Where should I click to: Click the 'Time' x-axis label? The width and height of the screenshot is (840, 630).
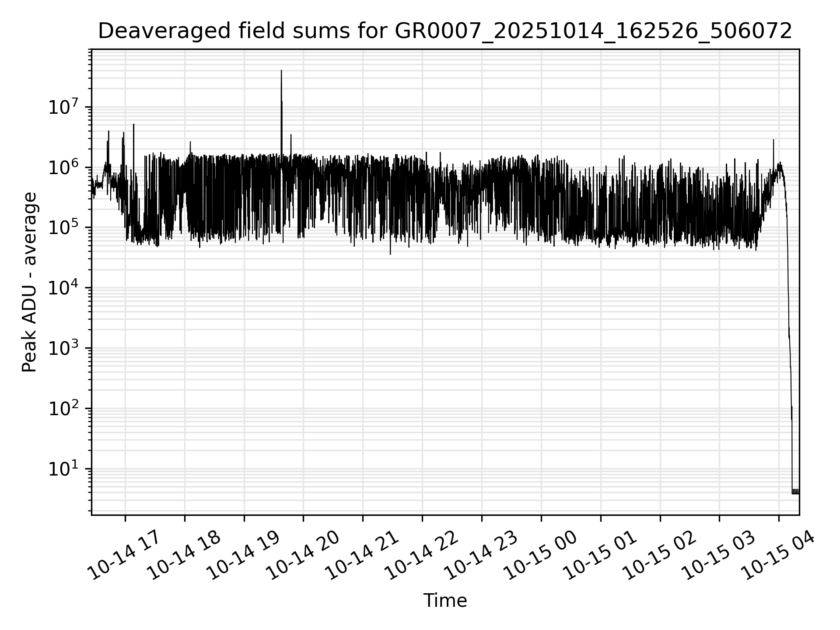[x=445, y=601]
